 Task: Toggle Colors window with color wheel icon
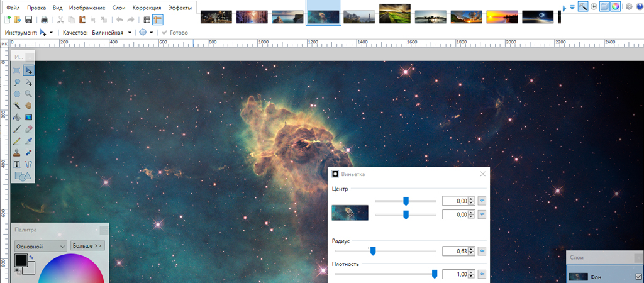tap(615, 6)
